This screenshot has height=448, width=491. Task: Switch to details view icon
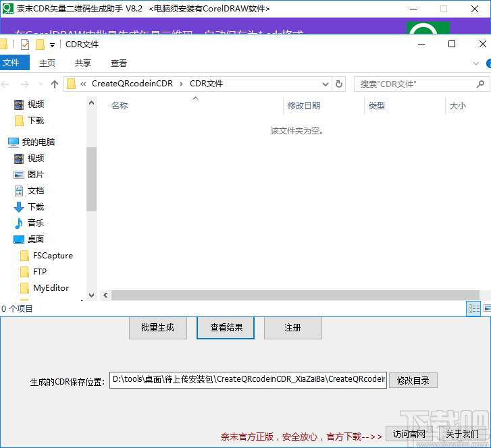[473, 309]
